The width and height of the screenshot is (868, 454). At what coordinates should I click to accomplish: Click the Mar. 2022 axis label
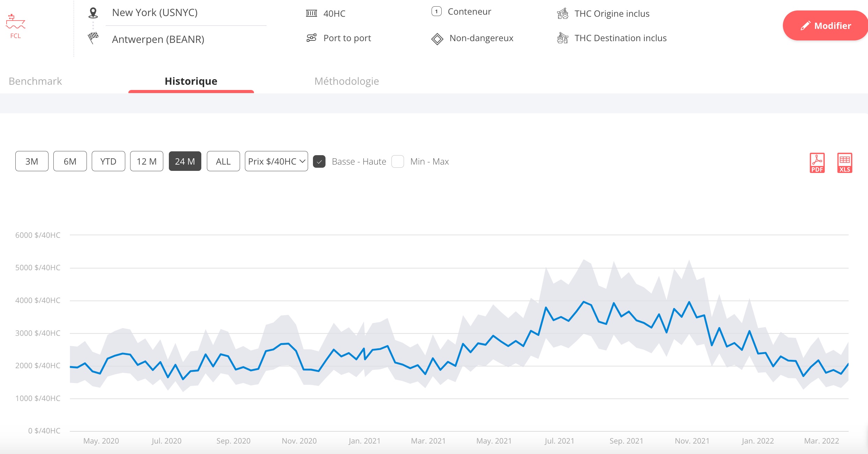(x=822, y=441)
